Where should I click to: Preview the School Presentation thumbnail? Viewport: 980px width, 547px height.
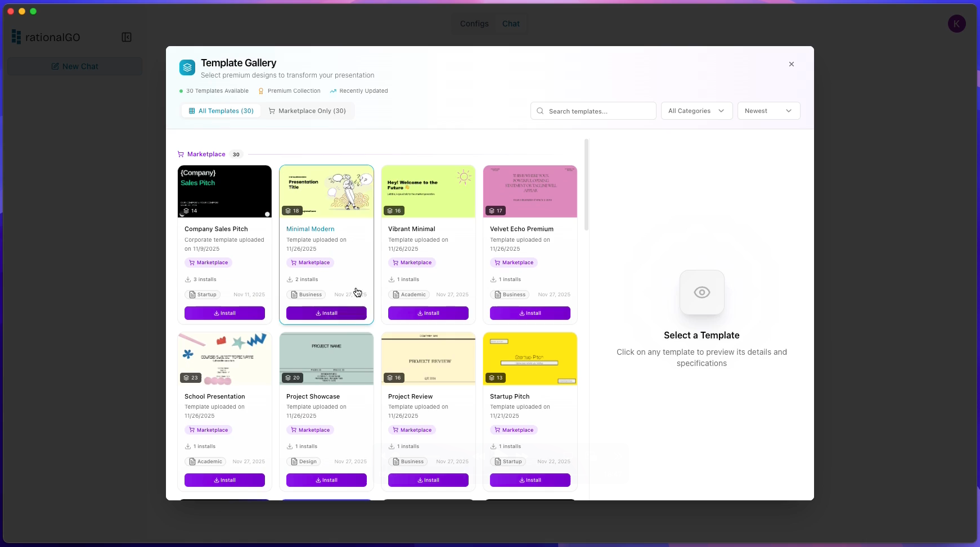pos(224,359)
